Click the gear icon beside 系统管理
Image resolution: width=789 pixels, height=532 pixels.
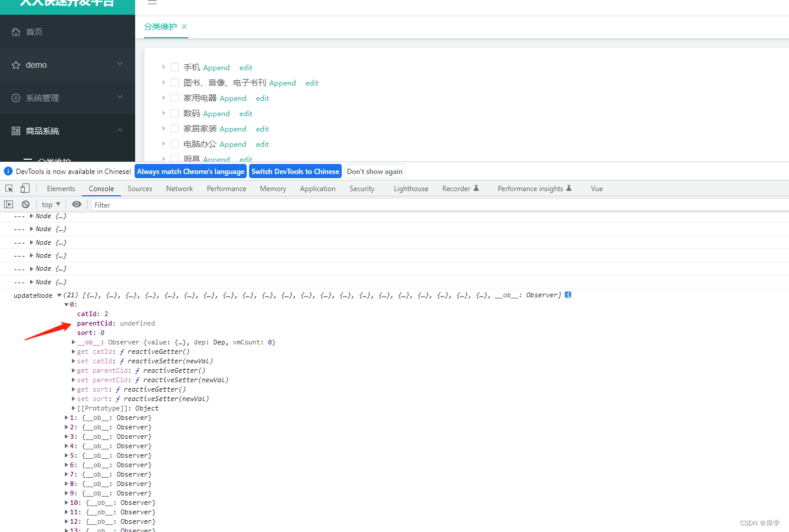[x=16, y=98]
